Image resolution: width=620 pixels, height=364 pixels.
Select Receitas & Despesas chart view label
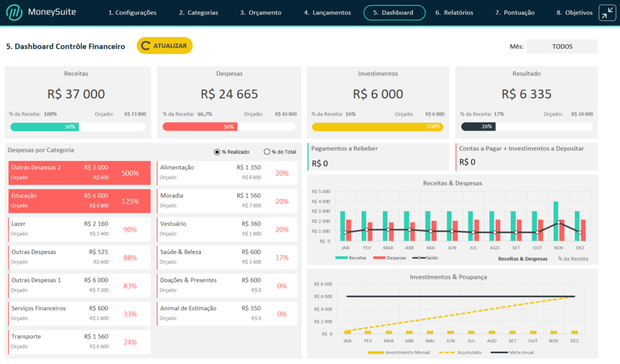[x=522, y=259]
